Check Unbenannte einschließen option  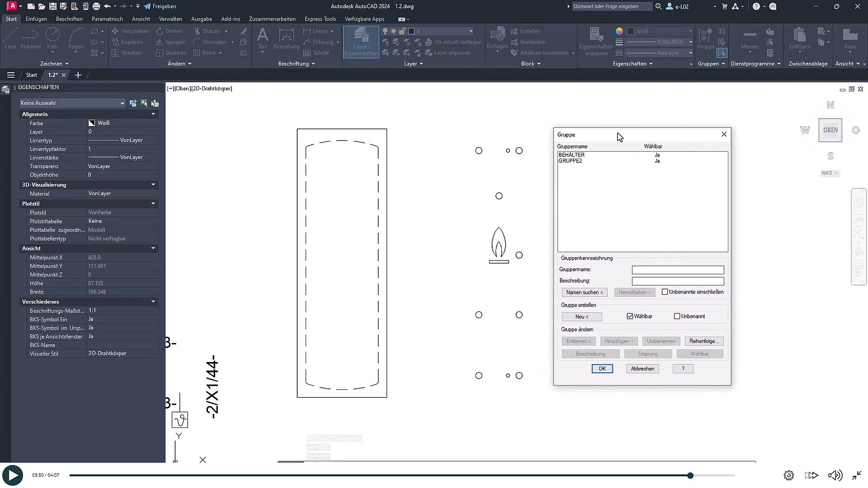point(664,292)
